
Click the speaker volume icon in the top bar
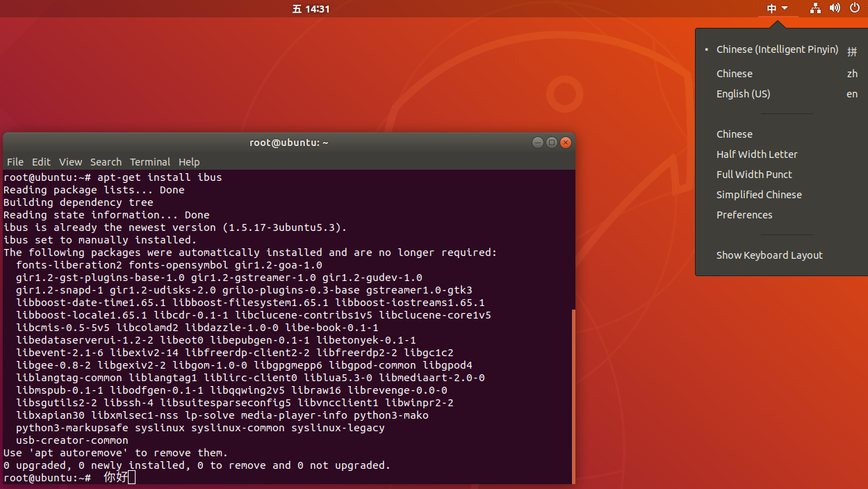[x=835, y=8]
